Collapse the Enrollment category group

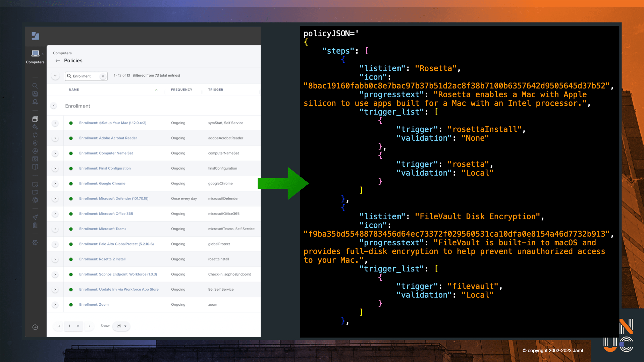[54, 106]
